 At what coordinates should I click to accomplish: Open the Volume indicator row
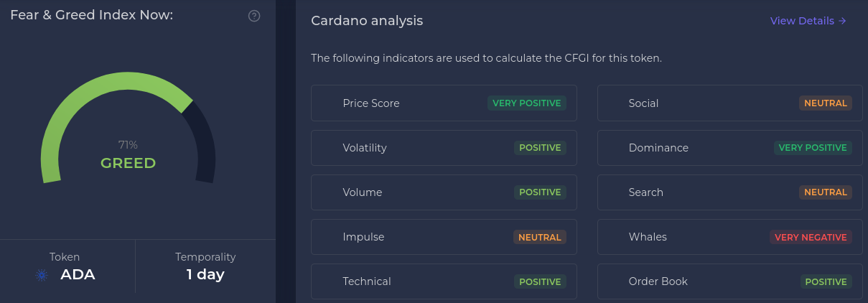pos(444,192)
